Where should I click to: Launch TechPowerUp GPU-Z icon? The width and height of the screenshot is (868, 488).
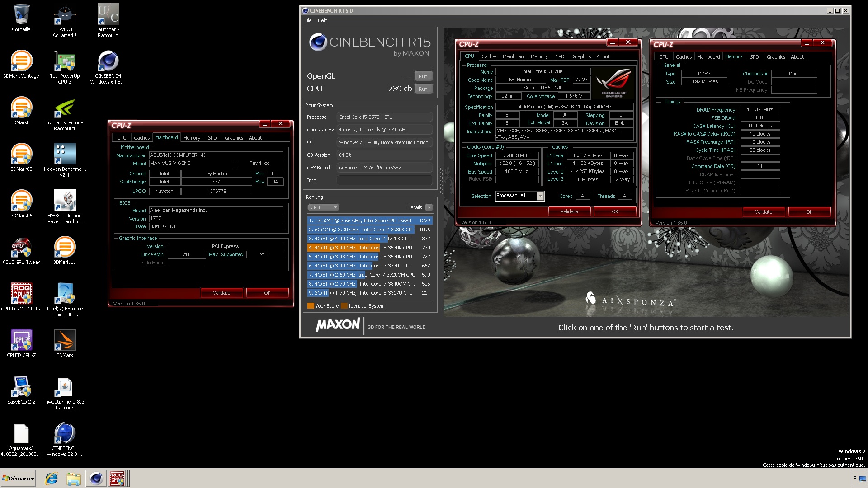(65, 67)
